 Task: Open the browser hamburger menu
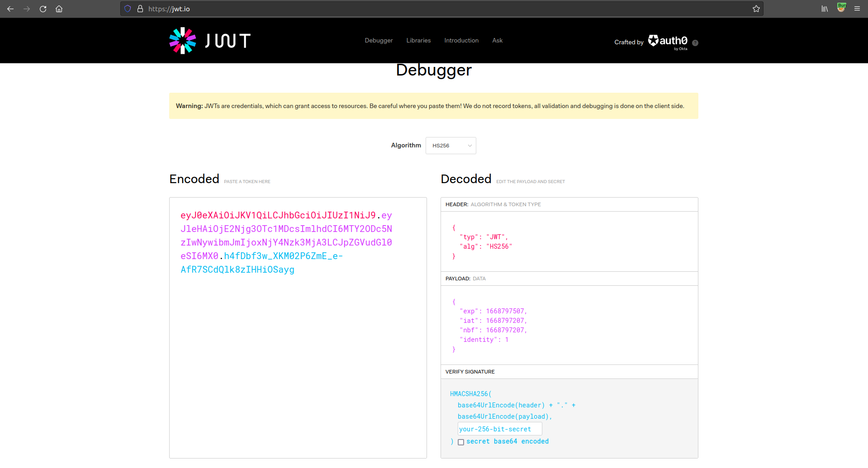click(857, 9)
